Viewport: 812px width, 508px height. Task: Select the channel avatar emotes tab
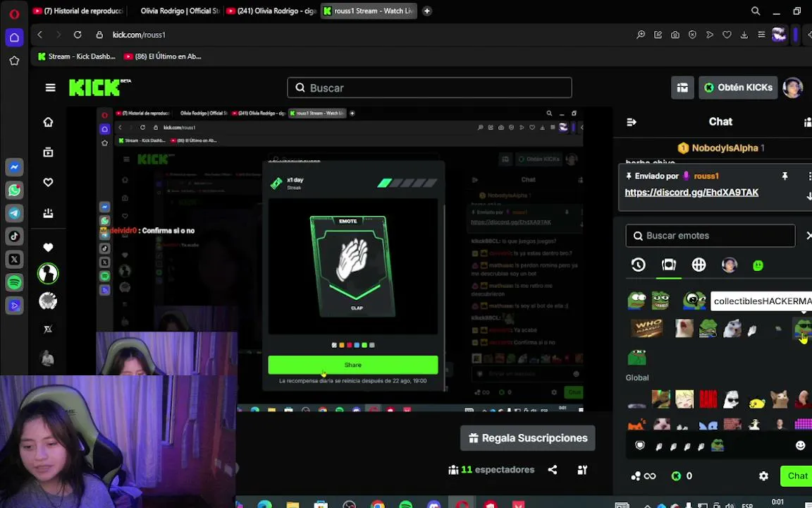[x=729, y=265]
